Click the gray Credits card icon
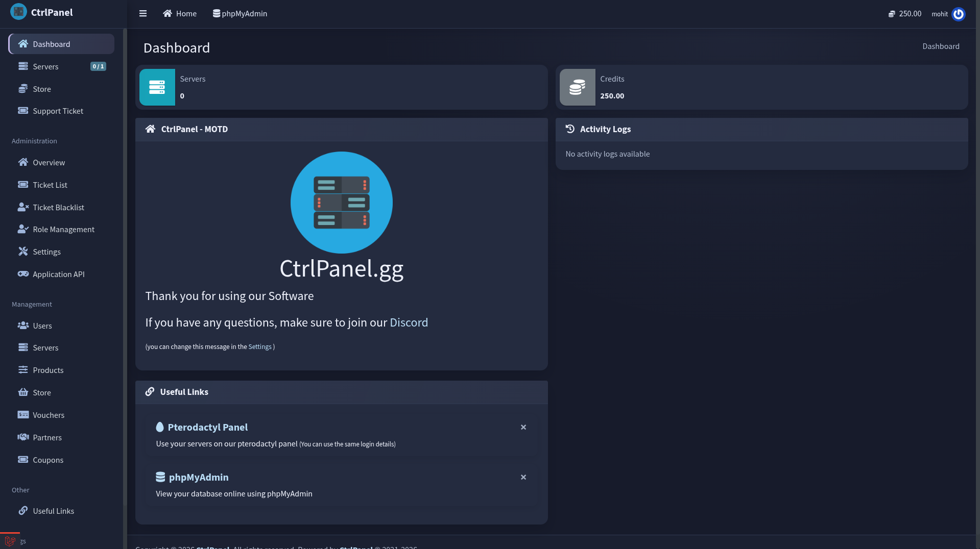 click(578, 87)
